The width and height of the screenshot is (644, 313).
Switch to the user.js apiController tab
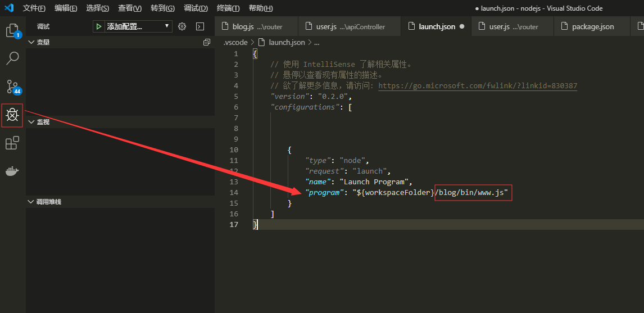point(350,26)
